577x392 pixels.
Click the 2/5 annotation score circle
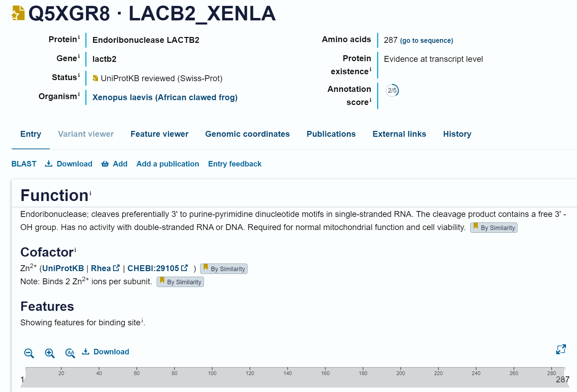click(392, 90)
